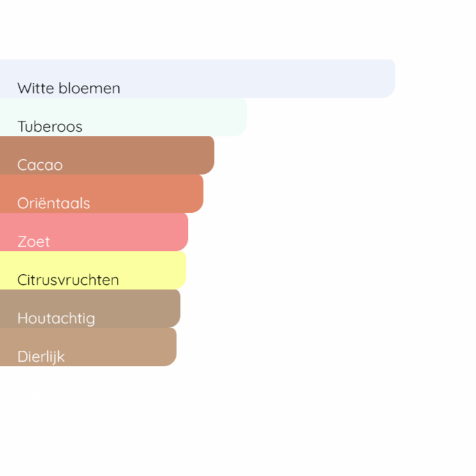The width and height of the screenshot is (476, 476).
Task: Click the Witte bloemen text label
Action: pos(68,88)
